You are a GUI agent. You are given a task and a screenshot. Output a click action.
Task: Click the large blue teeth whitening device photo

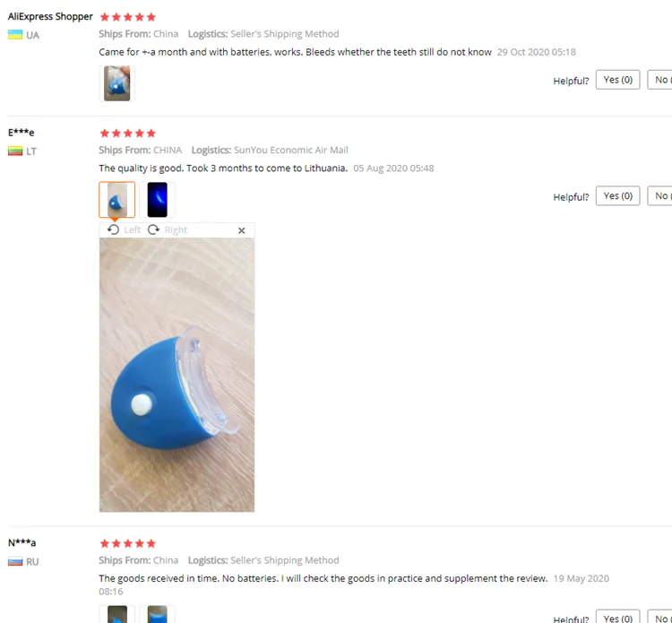coord(177,375)
